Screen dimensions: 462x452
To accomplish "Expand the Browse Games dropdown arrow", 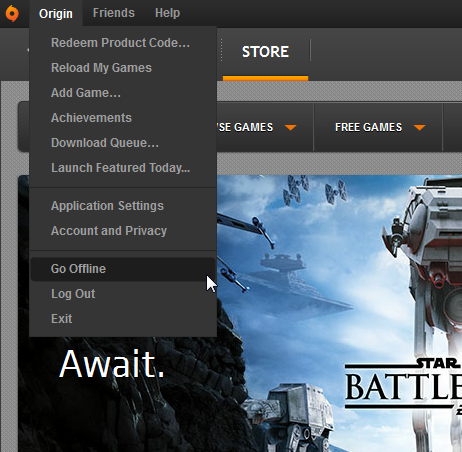I will 290,127.
